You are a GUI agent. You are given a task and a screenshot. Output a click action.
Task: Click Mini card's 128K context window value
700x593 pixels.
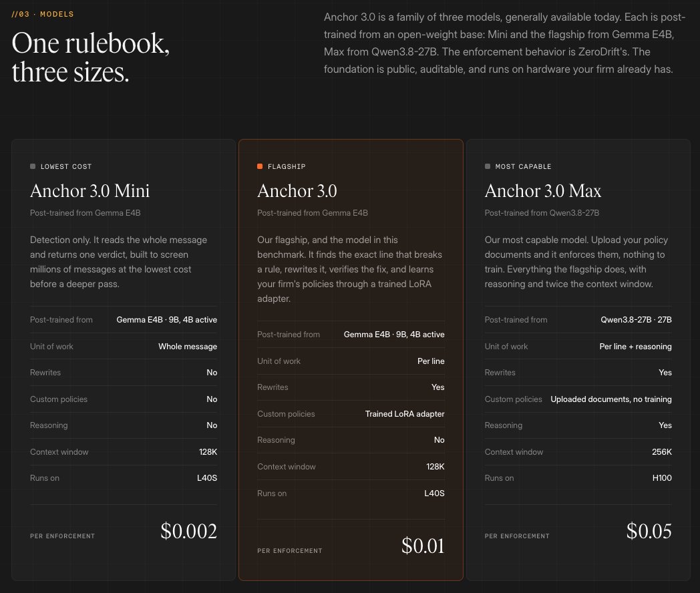tap(208, 452)
